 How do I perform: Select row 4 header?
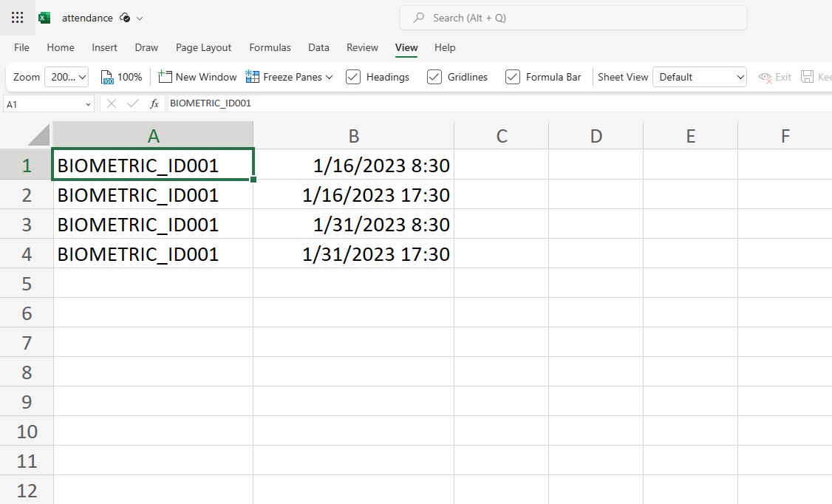tap(27, 254)
